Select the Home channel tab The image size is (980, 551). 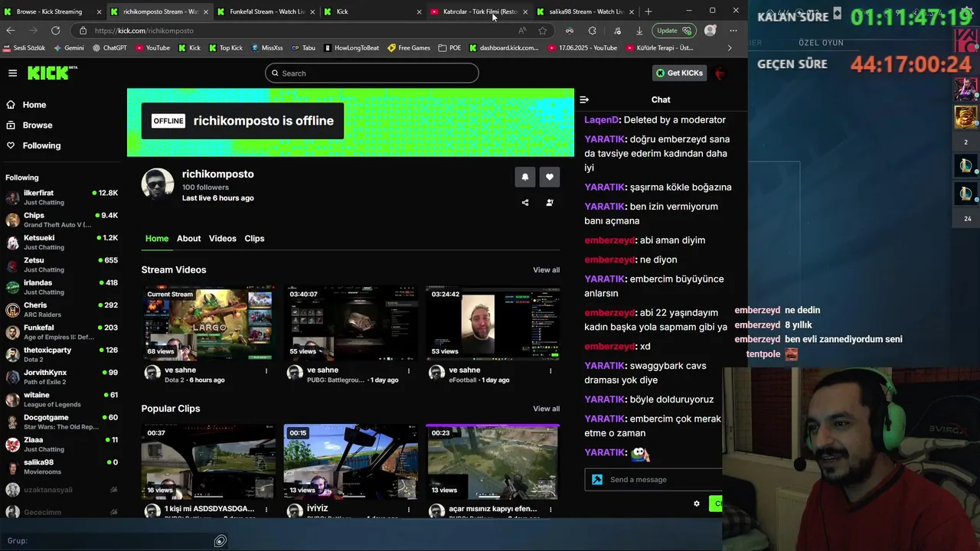click(157, 239)
